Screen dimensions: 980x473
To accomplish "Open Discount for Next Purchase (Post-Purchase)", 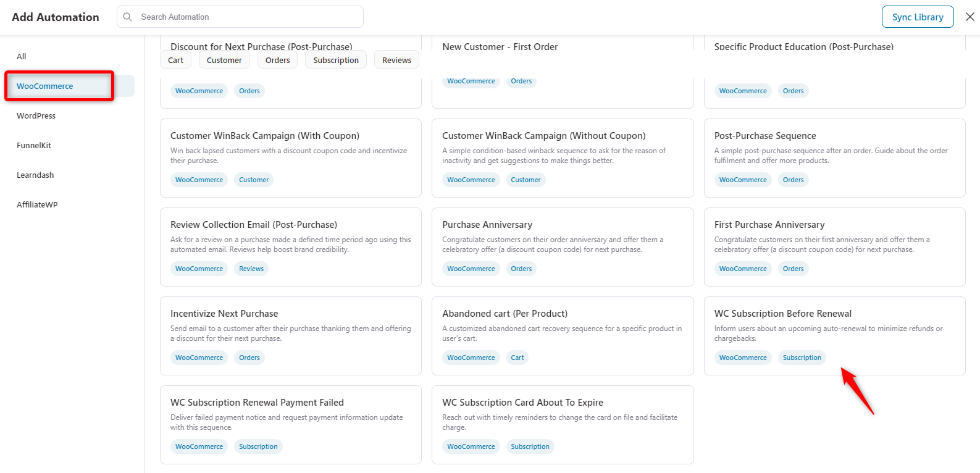I will tap(261, 46).
